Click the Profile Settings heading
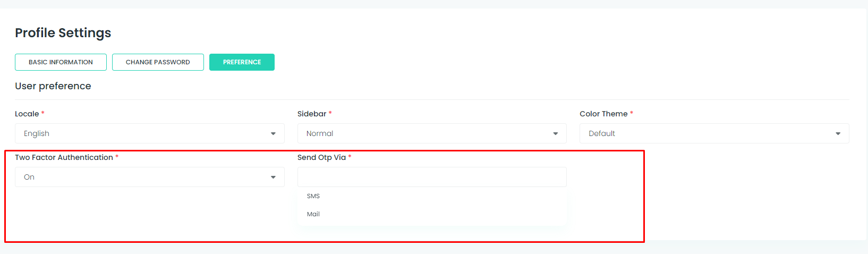The image size is (868, 254). pyautogui.click(x=63, y=33)
